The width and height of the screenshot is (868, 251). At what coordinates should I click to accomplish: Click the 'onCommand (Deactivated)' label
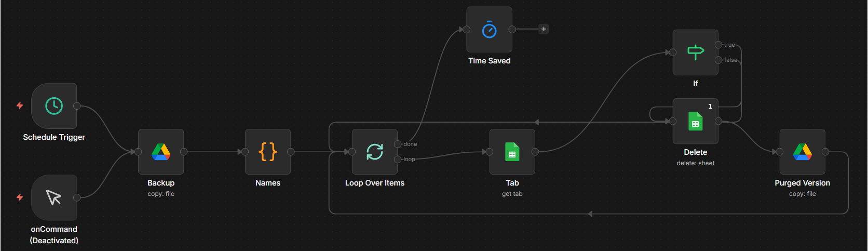pos(54,235)
